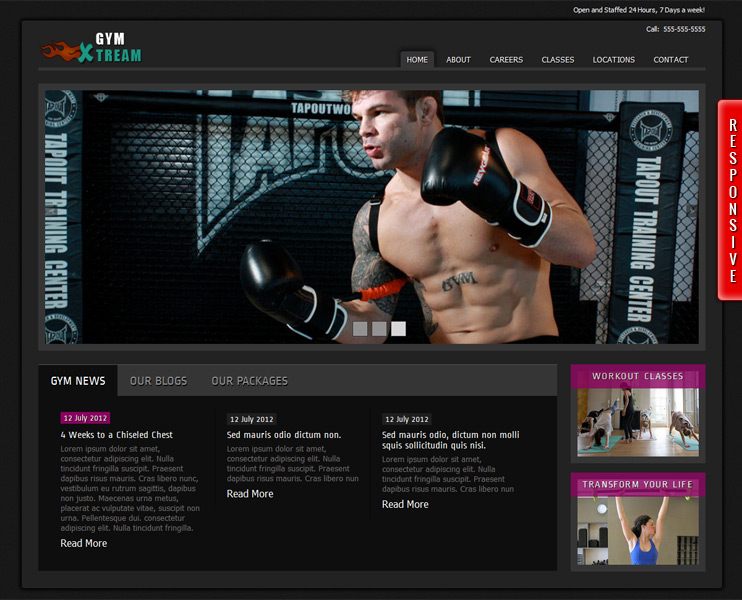Open the Home navigation item
This screenshot has height=600, width=742.
click(417, 60)
